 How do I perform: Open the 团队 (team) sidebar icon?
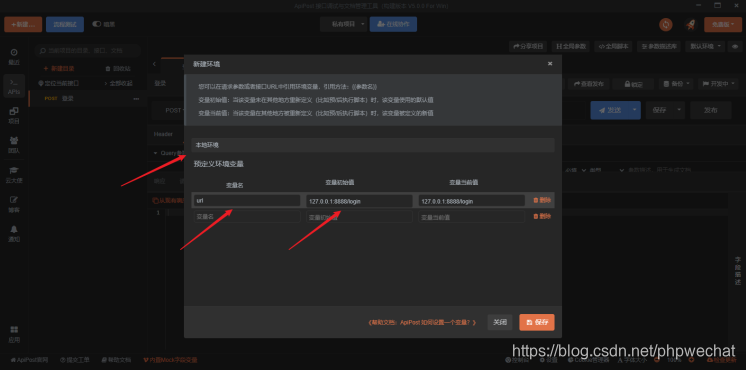[14, 145]
